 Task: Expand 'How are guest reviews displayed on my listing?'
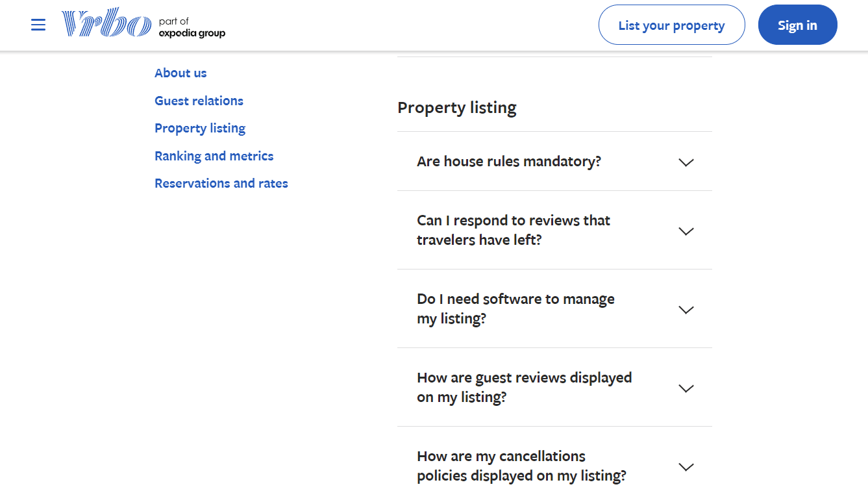tap(524, 387)
